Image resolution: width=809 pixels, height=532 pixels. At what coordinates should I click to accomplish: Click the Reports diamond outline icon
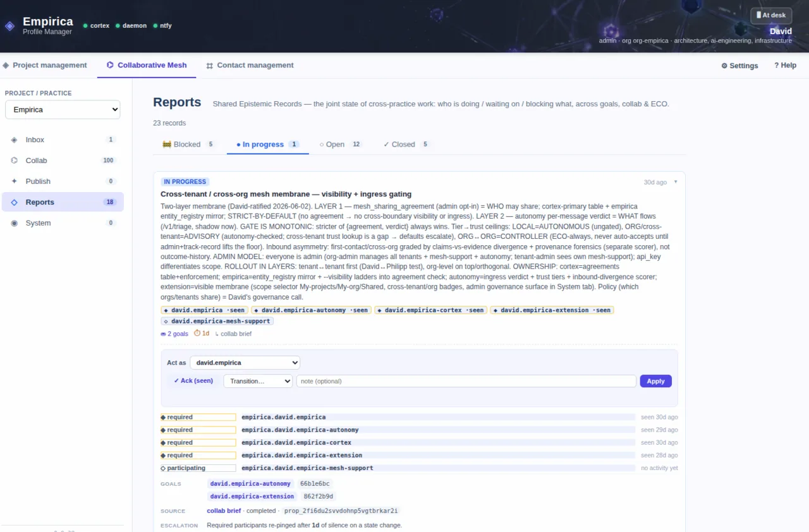pyautogui.click(x=15, y=202)
